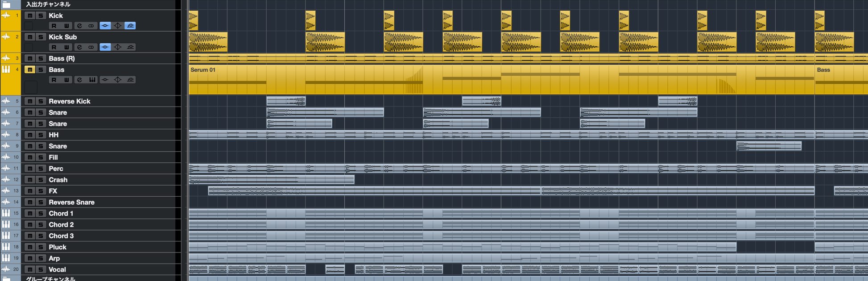Screen dimensions: 868x281
Task: Solo the Vocal track
Action: (x=41, y=269)
